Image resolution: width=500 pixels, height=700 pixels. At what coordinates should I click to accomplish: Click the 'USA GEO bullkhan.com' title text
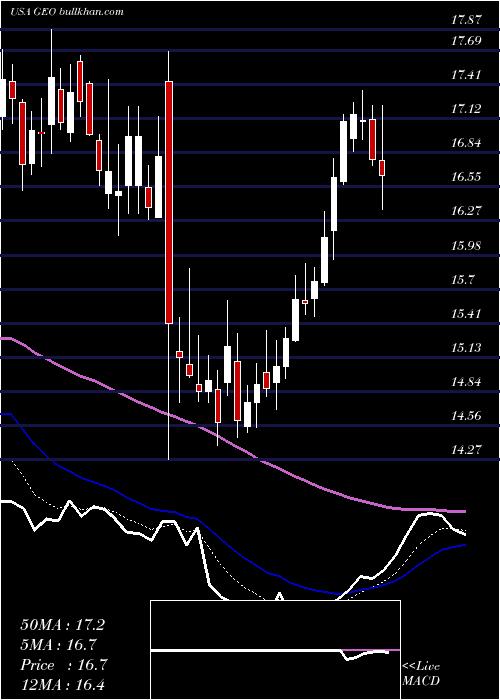67,11
